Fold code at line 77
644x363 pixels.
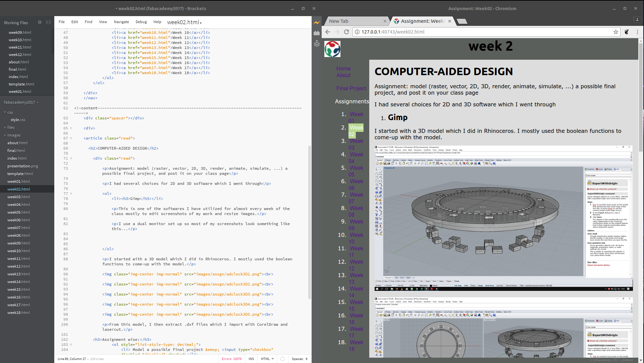point(71,194)
